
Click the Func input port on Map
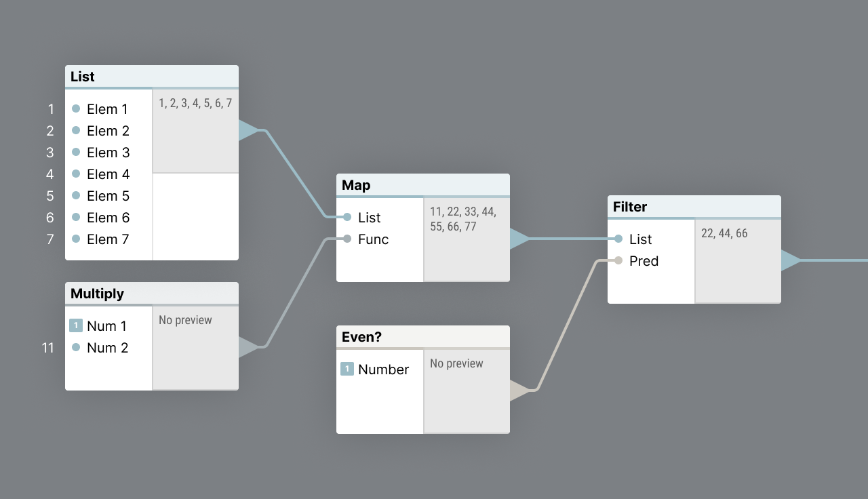(347, 239)
